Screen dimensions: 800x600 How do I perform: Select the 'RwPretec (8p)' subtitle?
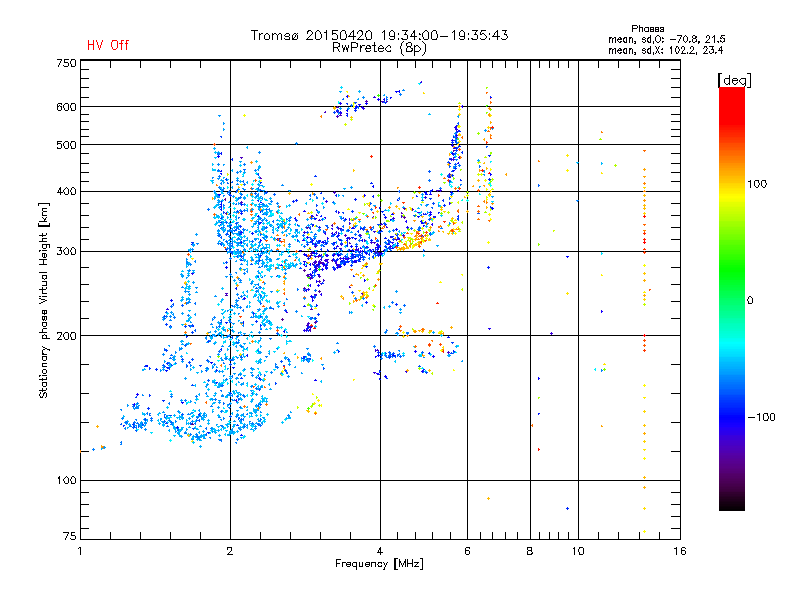pos(379,48)
